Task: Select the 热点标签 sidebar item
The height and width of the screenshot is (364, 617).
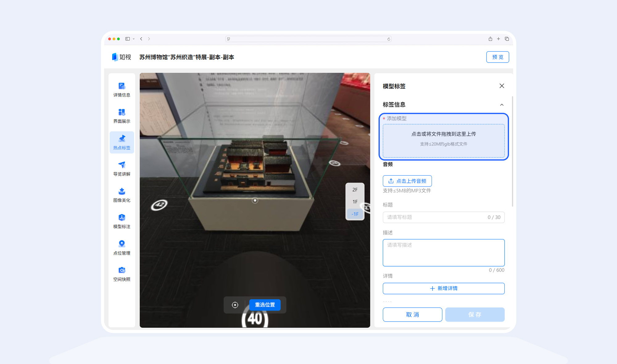Action: click(122, 142)
